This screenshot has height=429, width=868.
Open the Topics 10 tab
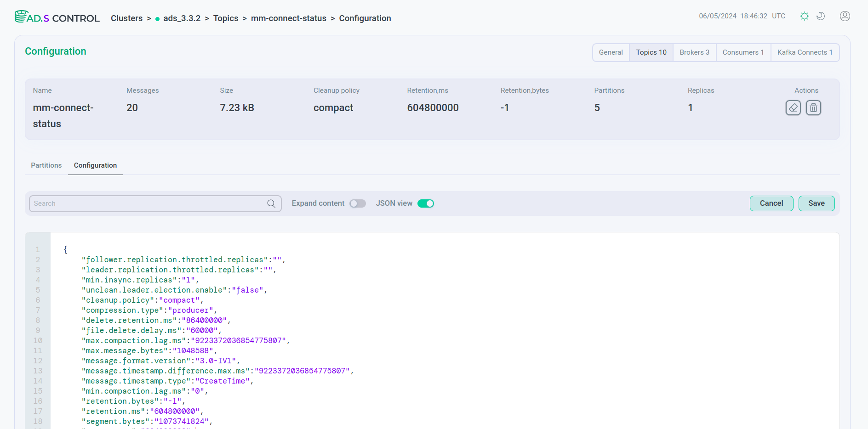(651, 52)
